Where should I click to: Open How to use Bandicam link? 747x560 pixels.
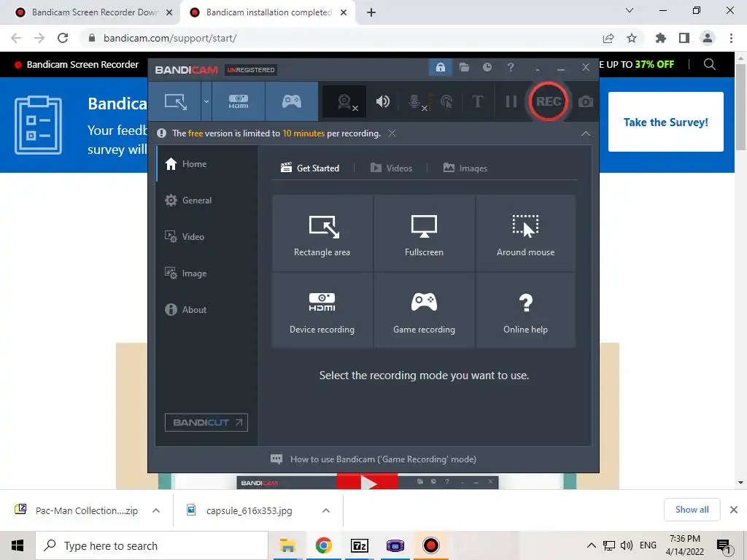(x=373, y=459)
